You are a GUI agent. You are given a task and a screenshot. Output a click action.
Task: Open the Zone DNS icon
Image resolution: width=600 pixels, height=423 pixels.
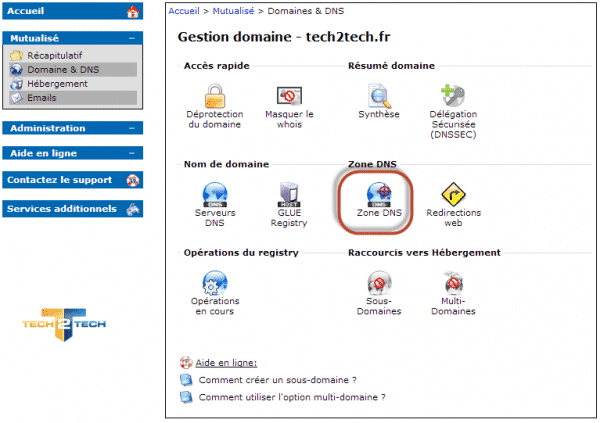coord(378,194)
